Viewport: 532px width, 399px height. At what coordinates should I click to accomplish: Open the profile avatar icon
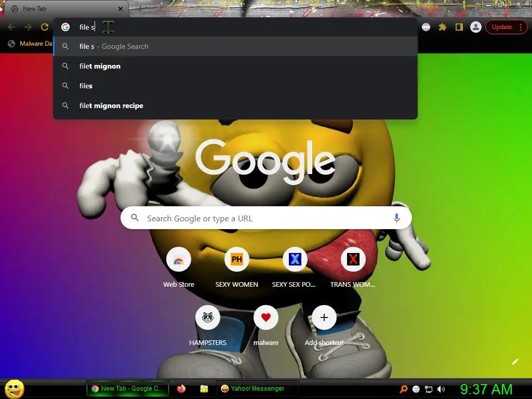click(476, 27)
